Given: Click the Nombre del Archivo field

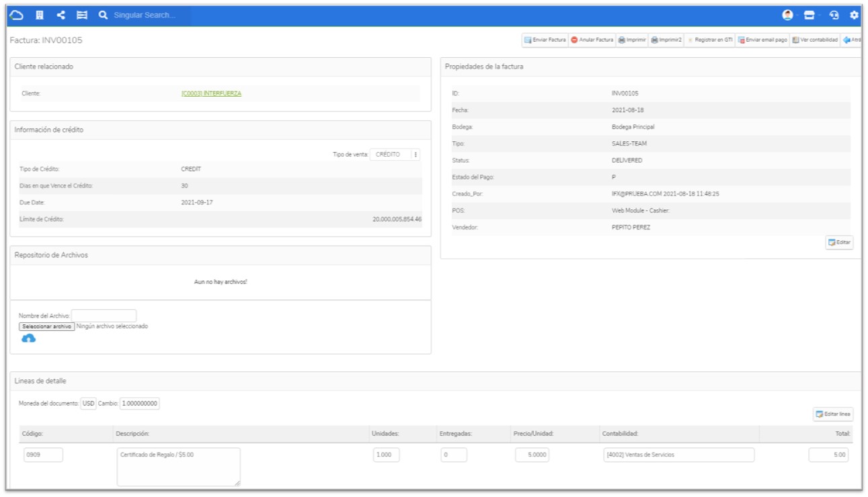Looking at the screenshot, I should coord(104,315).
